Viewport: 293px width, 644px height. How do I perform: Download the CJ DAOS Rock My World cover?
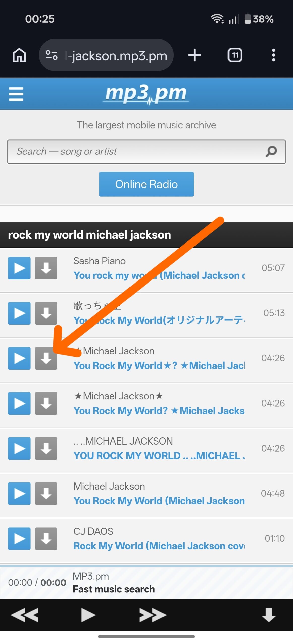tap(46, 538)
